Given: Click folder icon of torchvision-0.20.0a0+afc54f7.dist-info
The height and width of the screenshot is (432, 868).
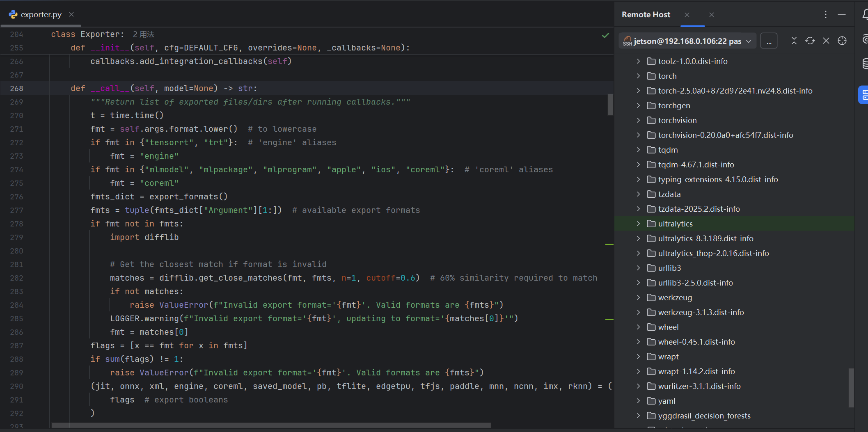Looking at the screenshot, I should 651,135.
